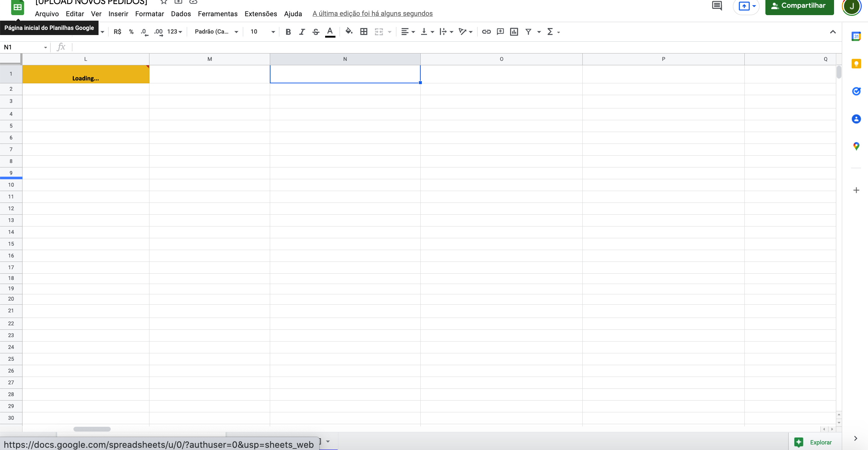Click the Compartilhar button
This screenshot has height=450, width=868.
(x=799, y=6)
